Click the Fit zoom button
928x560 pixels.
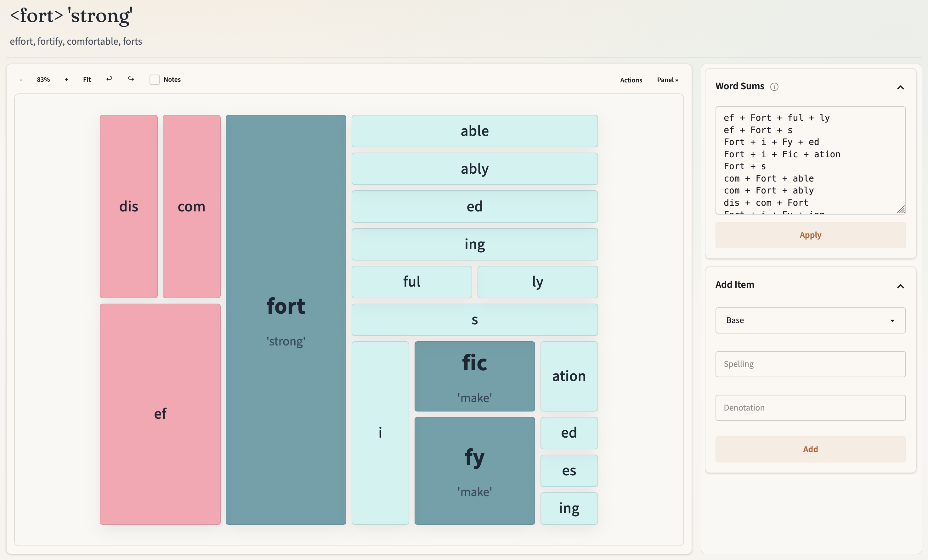[x=87, y=80]
